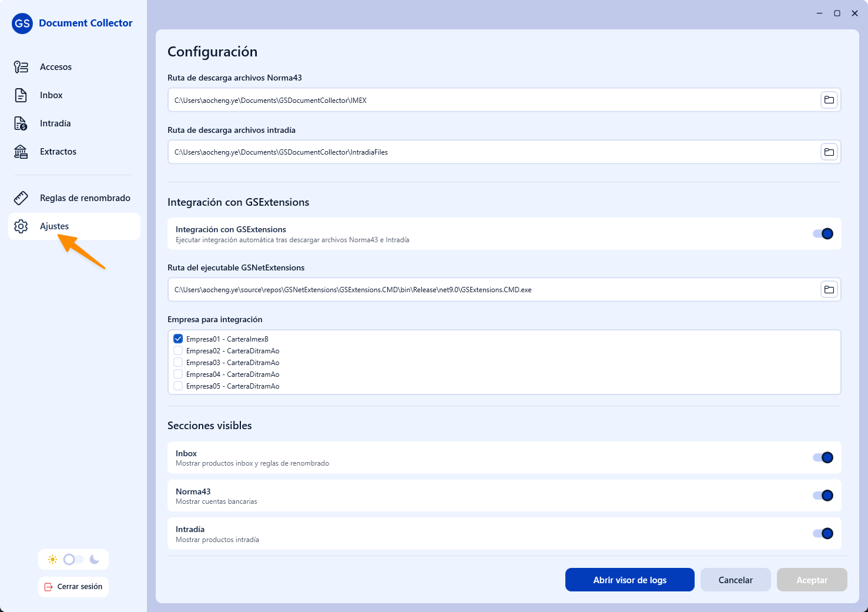Click the Cerrar sesión logout icon
Image resolution: width=868 pixels, height=612 pixels.
[49, 587]
